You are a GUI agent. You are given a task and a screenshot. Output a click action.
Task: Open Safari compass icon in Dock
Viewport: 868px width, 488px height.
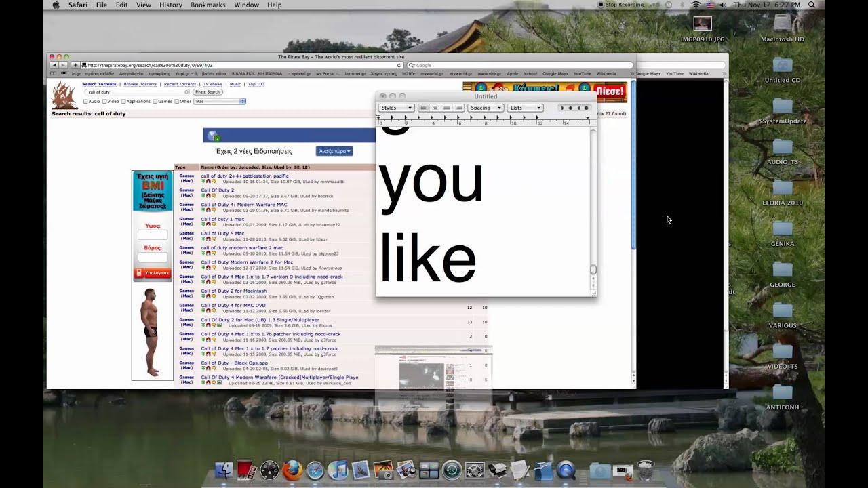tap(315, 470)
